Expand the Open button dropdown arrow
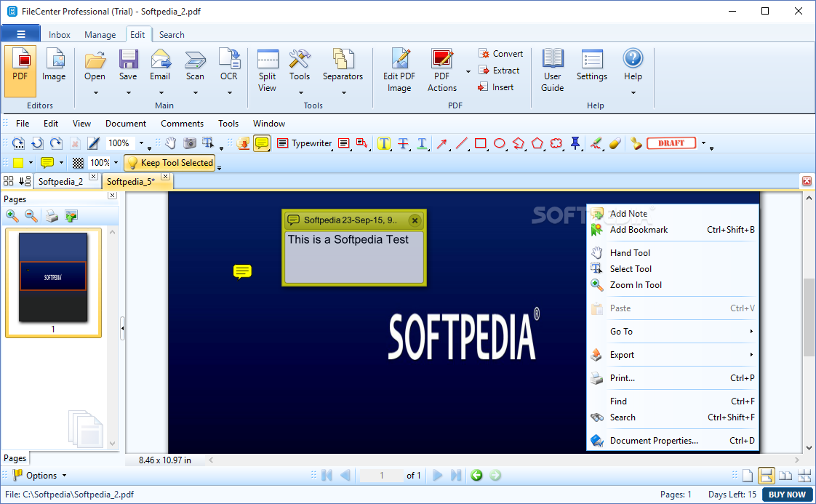The height and width of the screenshot is (504, 816). (x=95, y=93)
